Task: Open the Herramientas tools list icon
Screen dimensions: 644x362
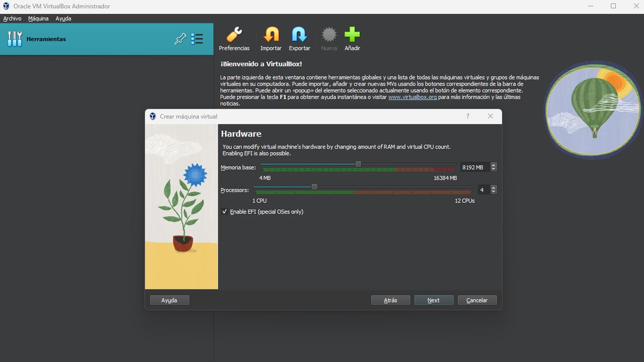Action: [197, 39]
